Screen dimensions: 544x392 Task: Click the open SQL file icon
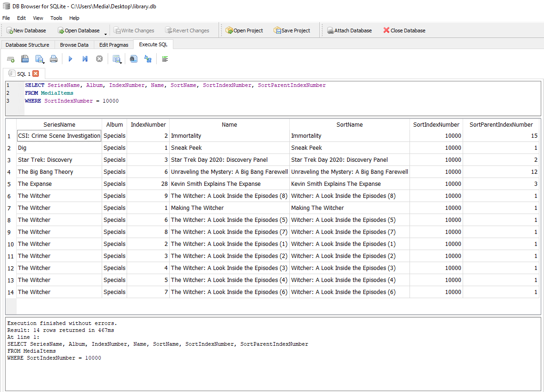[25, 59]
